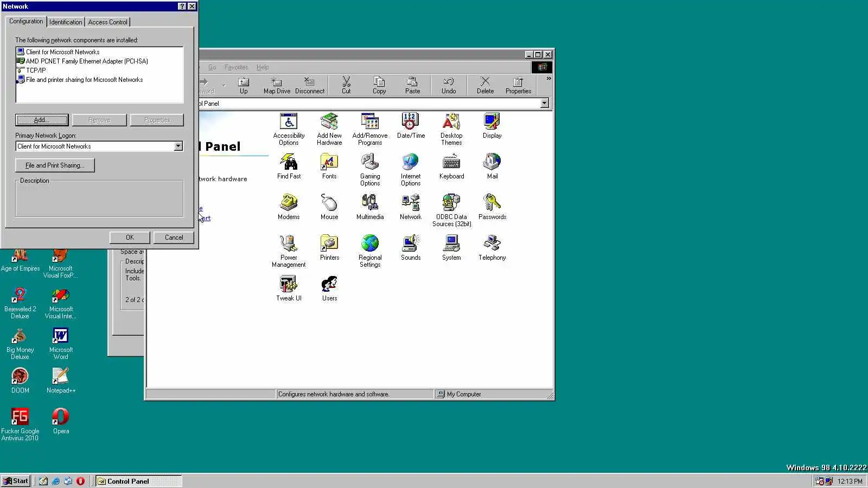The width and height of the screenshot is (868, 488).
Task: Open the Favorites menu
Action: click(x=236, y=67)
